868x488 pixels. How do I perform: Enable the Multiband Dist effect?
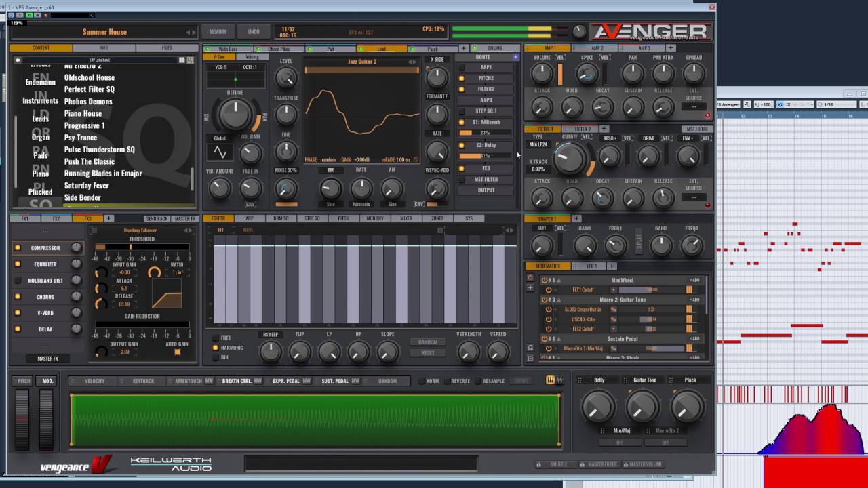tap(18, 281)
